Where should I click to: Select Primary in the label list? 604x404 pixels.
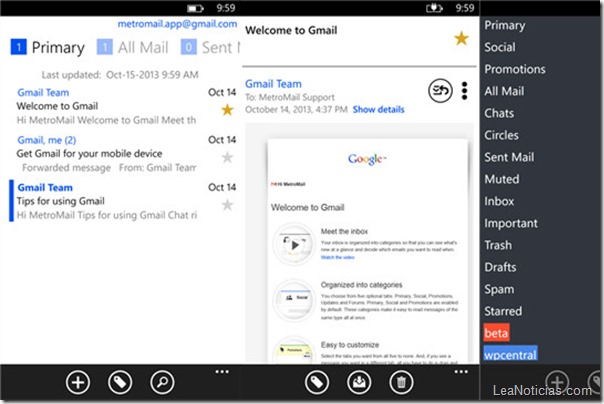[x=505, y=25]
